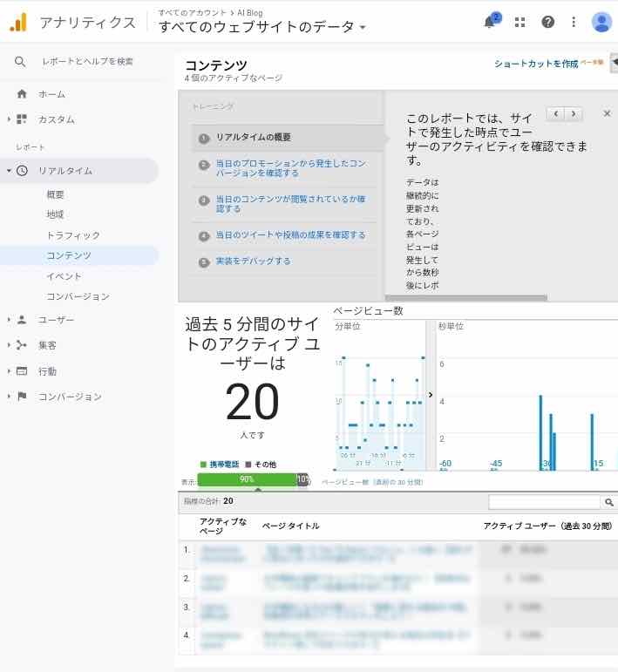This screenshot has height=672, width=618.
Task: Open the Google apps grid
Action: tap(520, 22)
